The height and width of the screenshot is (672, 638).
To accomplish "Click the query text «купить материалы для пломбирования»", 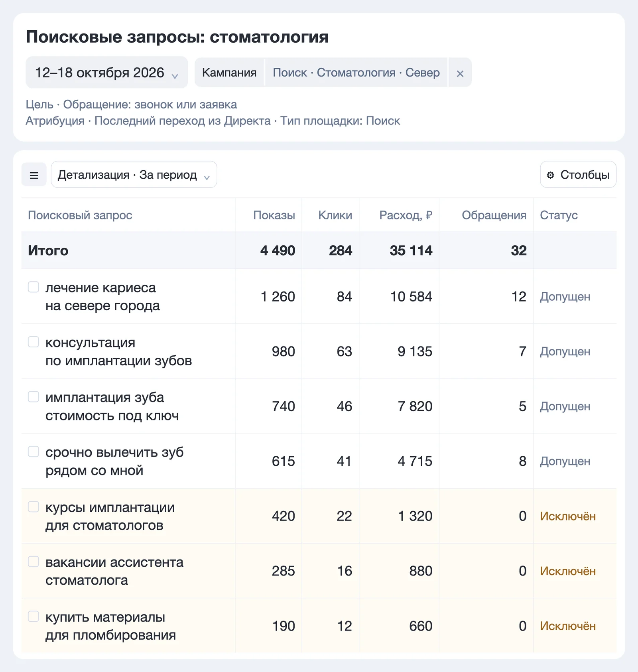I will [x=111, y=626].
